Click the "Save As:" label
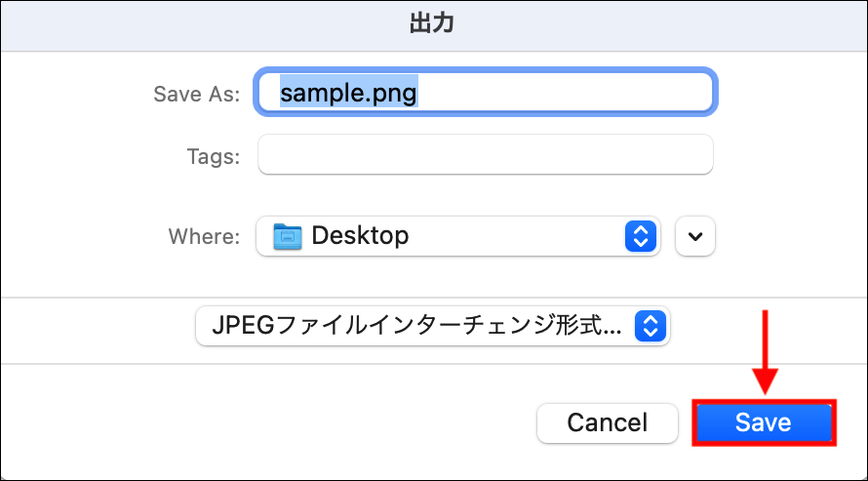The height and width of the screenshot is (481, 868). [196, 94]
